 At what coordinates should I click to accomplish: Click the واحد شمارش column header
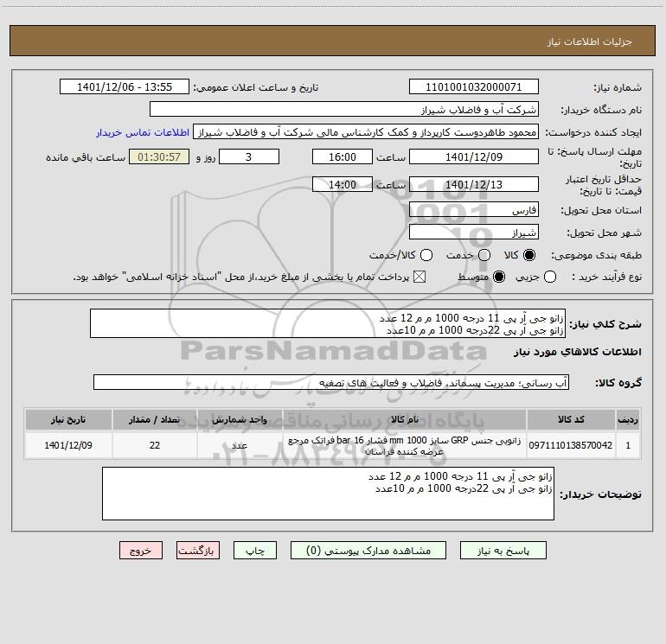click(240, 419)
